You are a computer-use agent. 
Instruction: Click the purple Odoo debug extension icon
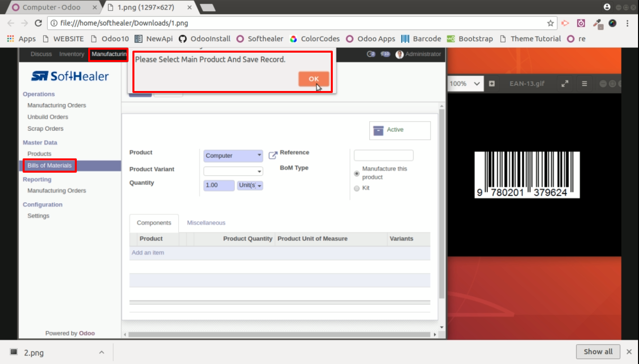coord(581,23)
